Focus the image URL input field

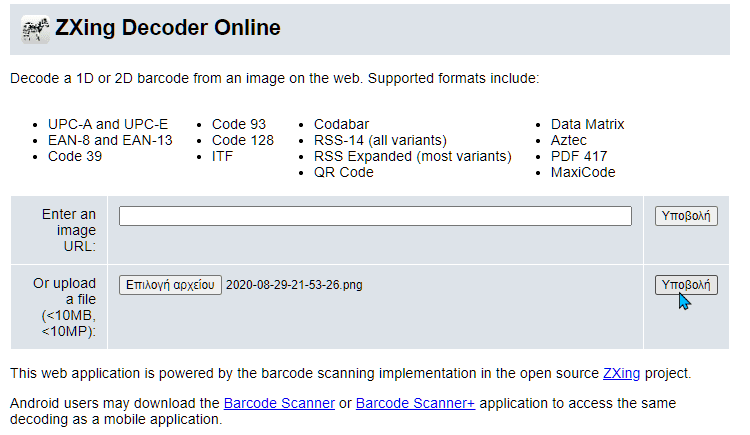click(x=375, y=216)
